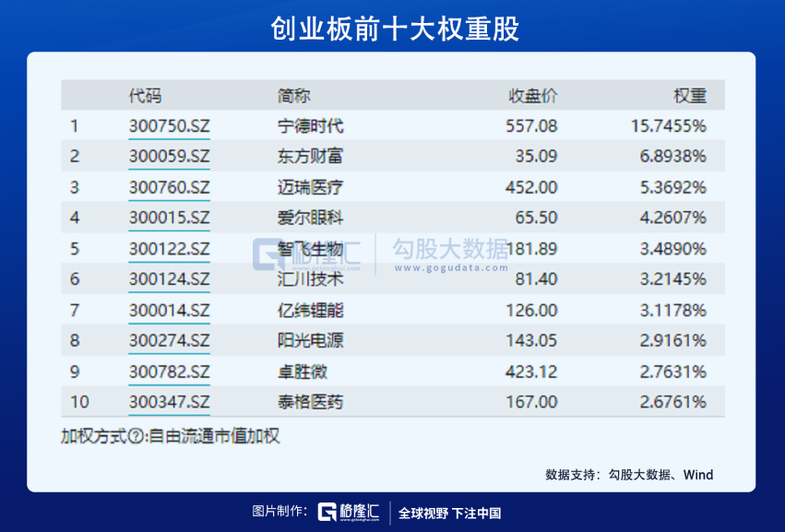
Task: Click closing price 557.08
Action: click(x=531, y=125)
